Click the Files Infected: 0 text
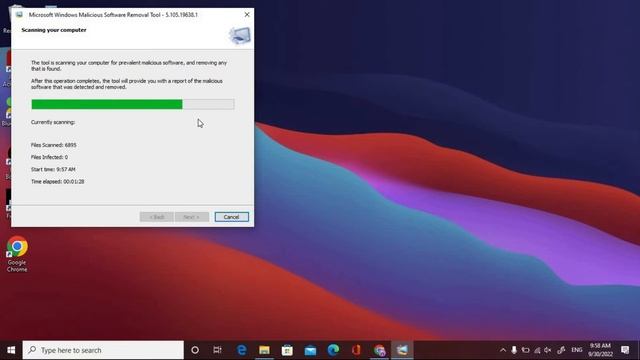This screenshot has width=640, height=360. (x=49, y=157)
